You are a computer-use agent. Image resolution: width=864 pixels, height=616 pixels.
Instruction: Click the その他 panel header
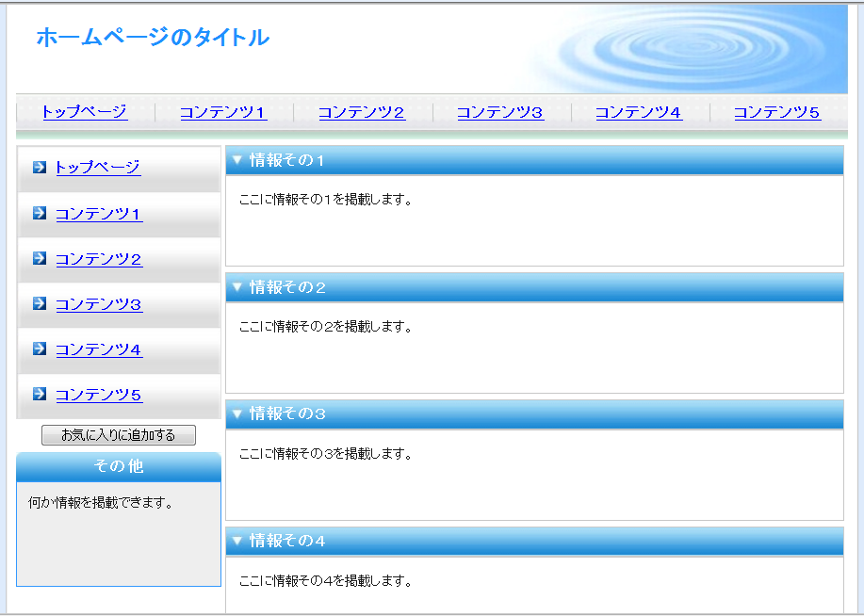[119, 466]
